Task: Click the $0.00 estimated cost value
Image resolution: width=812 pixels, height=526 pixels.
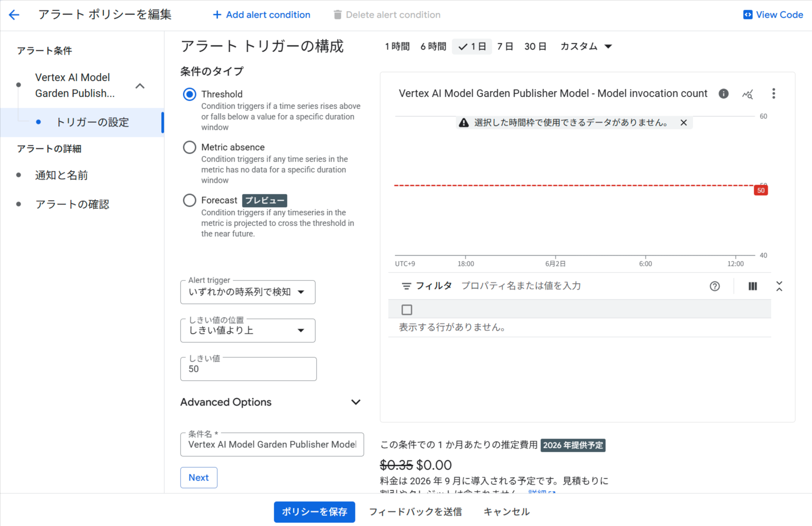Action: pos(434,465)
